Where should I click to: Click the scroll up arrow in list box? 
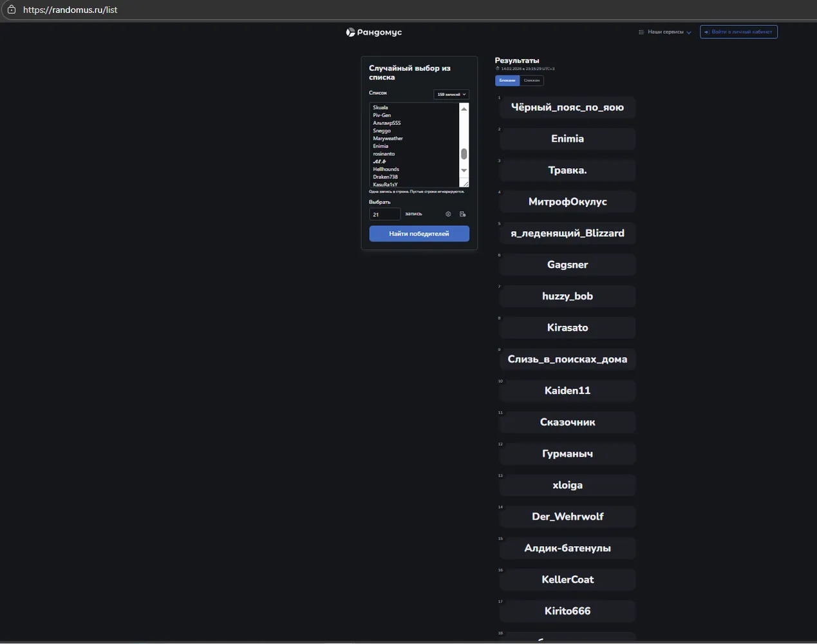point(464,109)
